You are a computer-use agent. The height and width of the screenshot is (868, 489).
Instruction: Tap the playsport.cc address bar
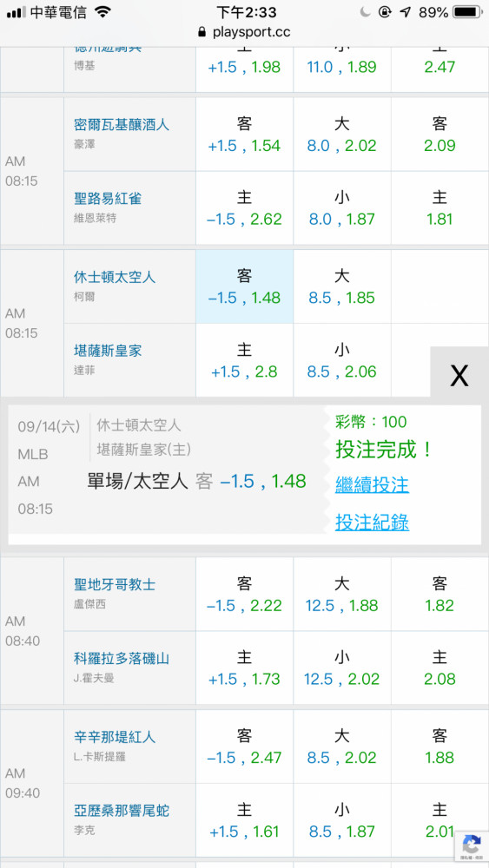click(x=244, y=32)
